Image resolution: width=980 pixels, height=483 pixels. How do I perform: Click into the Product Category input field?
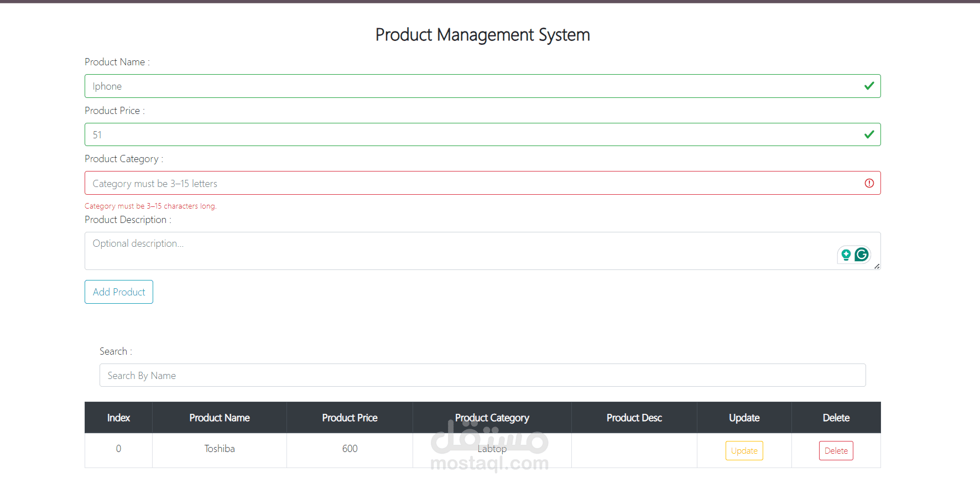point(482,183)
